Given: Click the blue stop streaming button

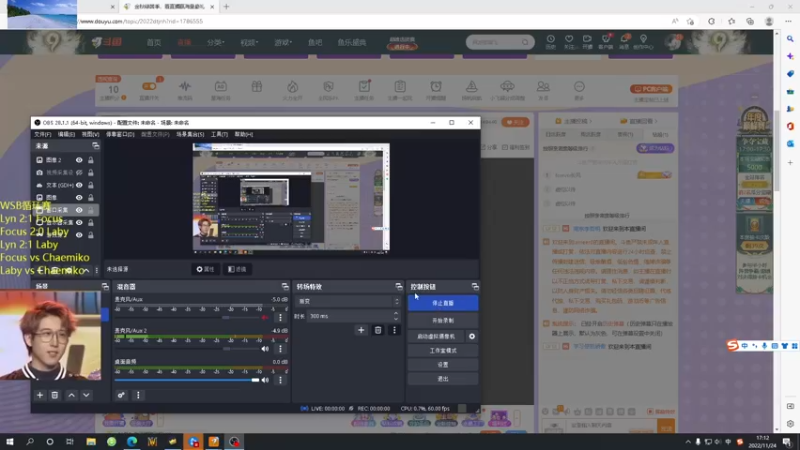Looking at the screenshot, I should point(443,303).
